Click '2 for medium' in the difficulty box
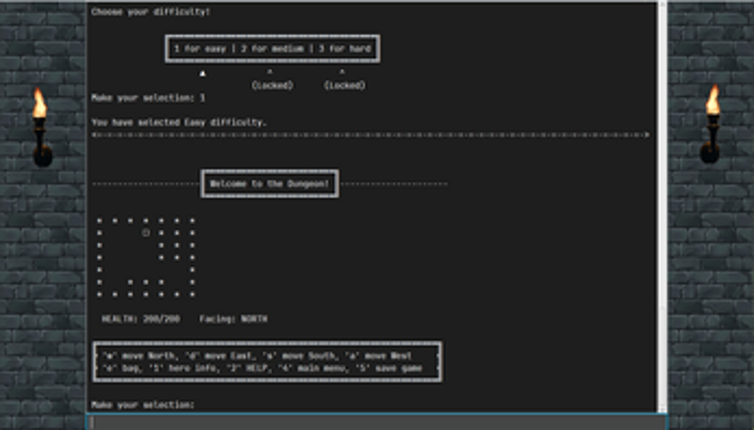 coord(273,49)
